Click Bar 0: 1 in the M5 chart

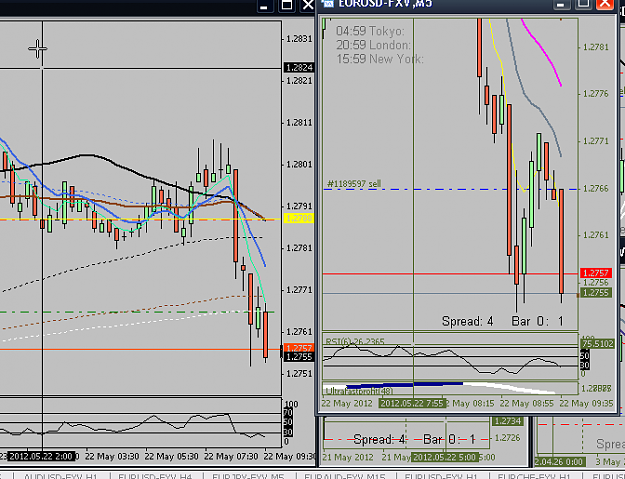[x=538, y=321]
